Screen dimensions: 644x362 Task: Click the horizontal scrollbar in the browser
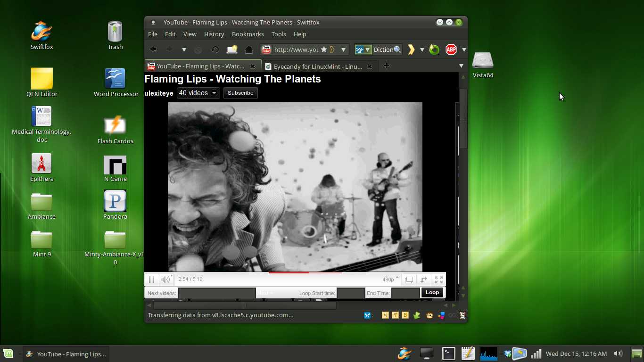(x=244, y=305)
